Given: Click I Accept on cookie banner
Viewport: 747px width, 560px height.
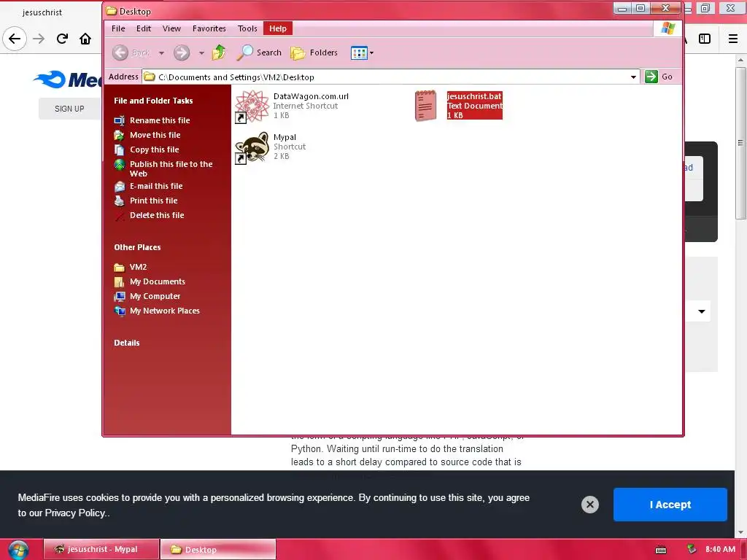Looking at the screenshot, I should click(670, 505).
